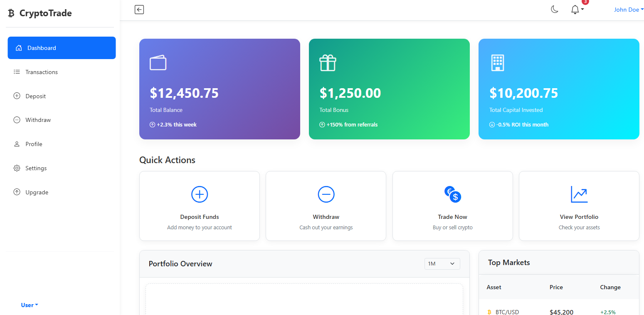Screen dimensions: 644x315
Task: Collapse the sidebar with the back arrow button
Action: [x=139, y=9]
